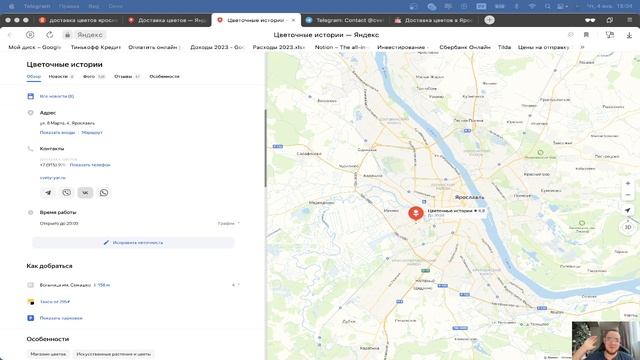Switch to the Отзывы tab
The width and height of the screenshot is (640, 360).
(127, 76)
